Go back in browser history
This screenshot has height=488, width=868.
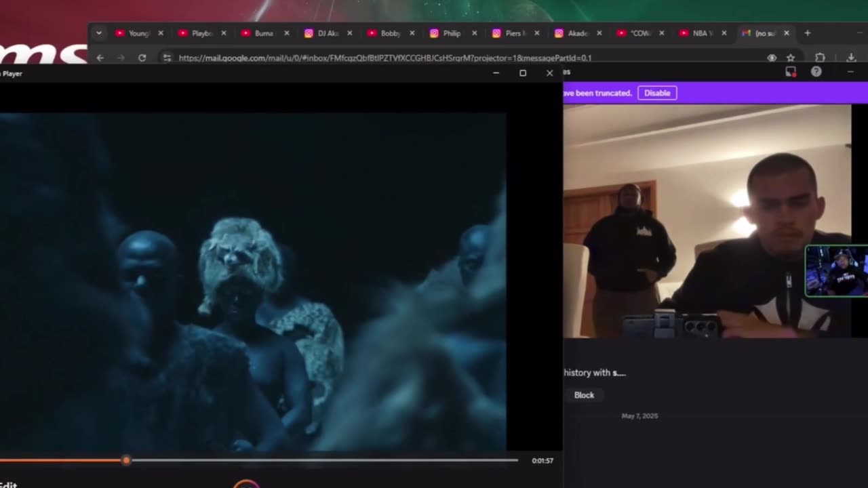[x=100, y=58]
